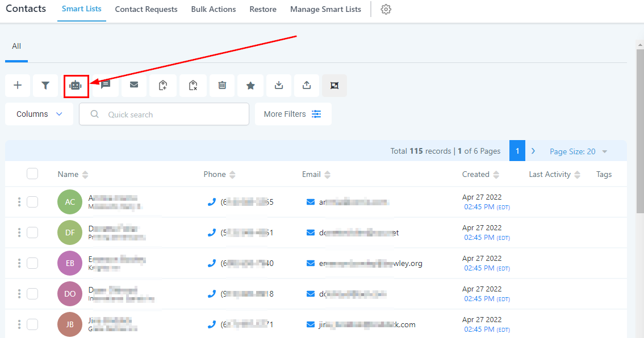Image resolution: width=644 pixels, height=338 pixels.
Task: Expand the Page Size: 20 dropdown
Action: 578,151
